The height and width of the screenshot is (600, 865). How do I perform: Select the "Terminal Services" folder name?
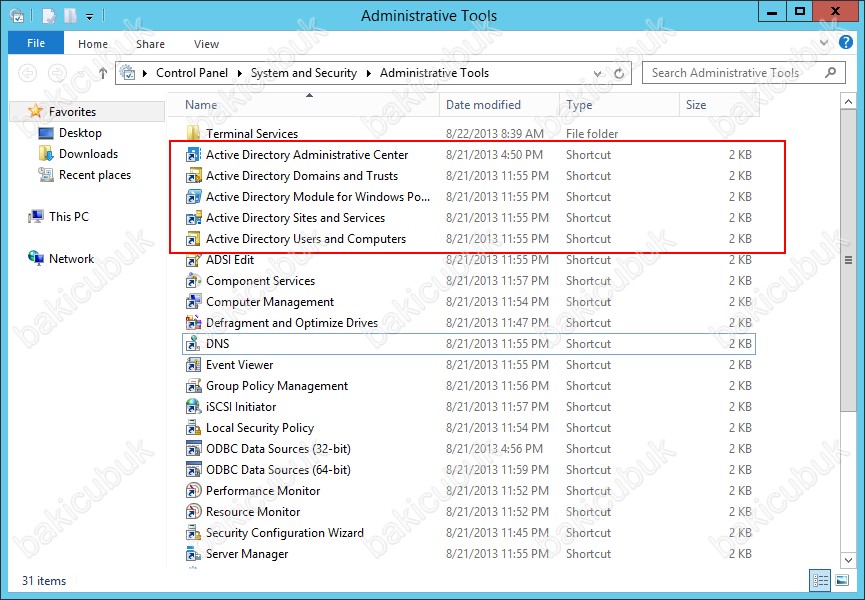tap(252, 133)
